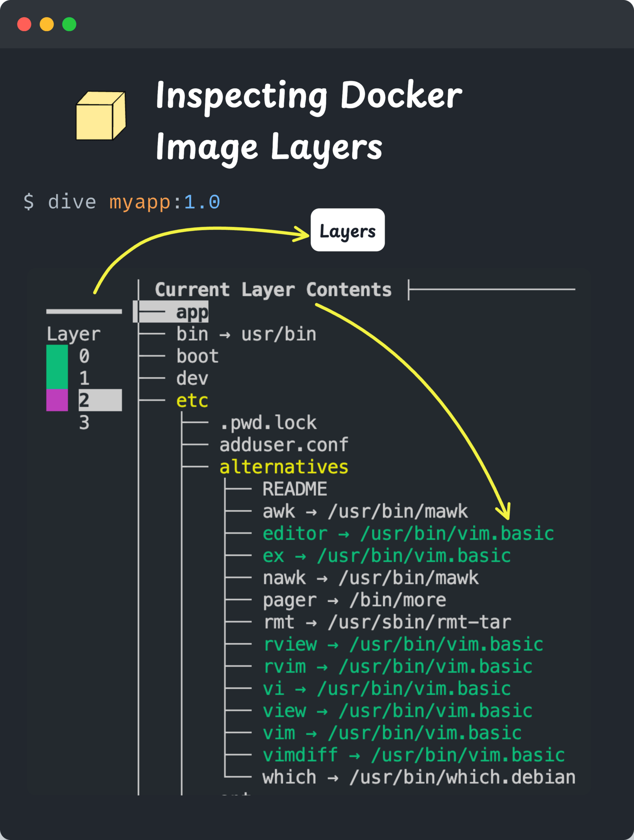Select the boot directory entry
The image size is (634, 840).
point(197,356)
